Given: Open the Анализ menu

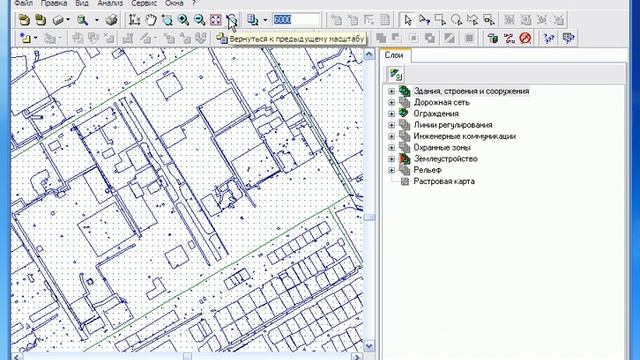Looking at the screenshot, I should (110, 3).
